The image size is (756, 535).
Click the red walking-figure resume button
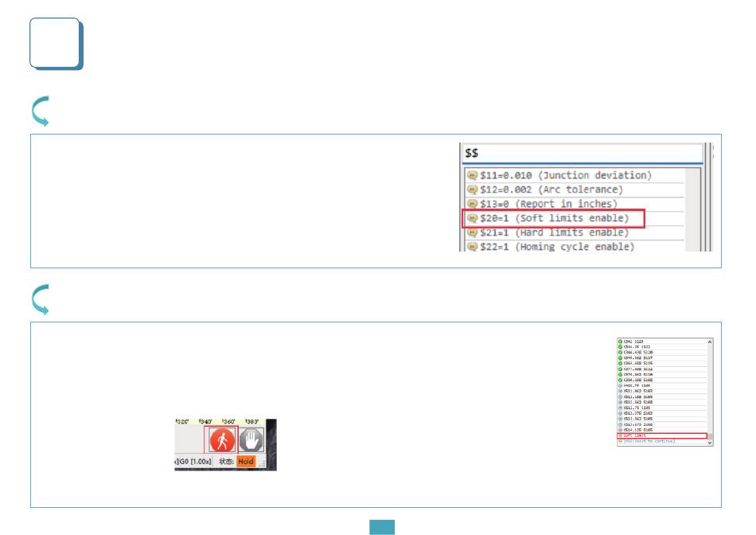click(222, 440)
